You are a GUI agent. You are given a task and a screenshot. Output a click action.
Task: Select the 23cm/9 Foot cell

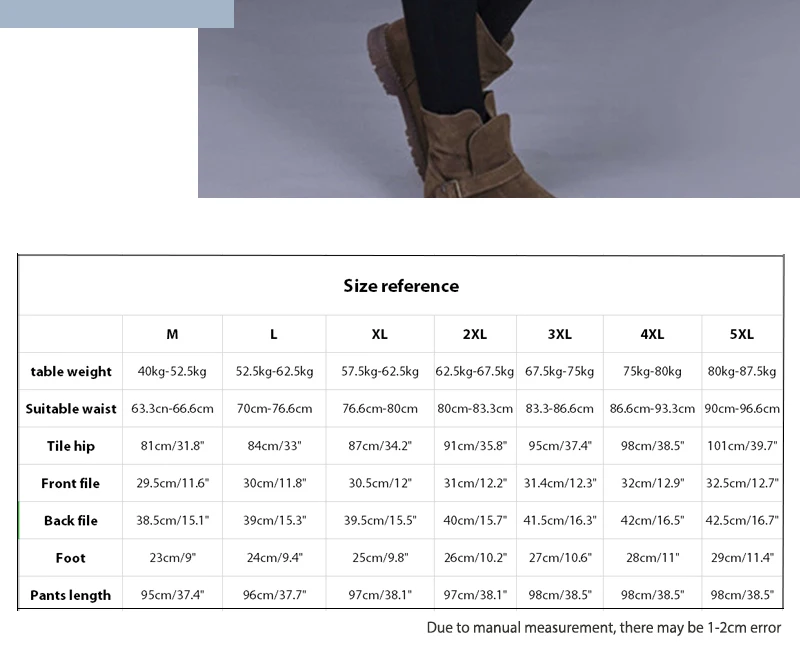pyautogui.click(x=172, y=558)
